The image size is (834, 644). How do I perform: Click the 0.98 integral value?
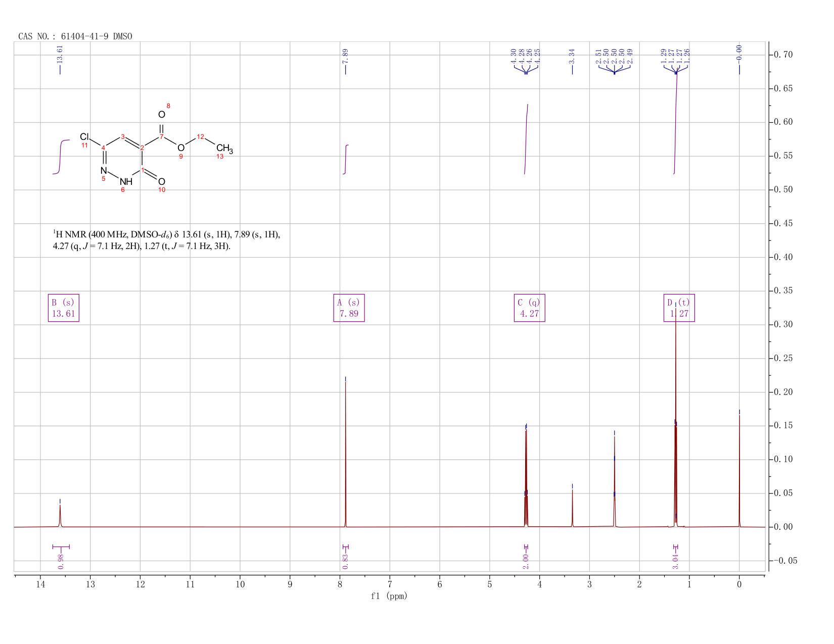tap(61, 561)
